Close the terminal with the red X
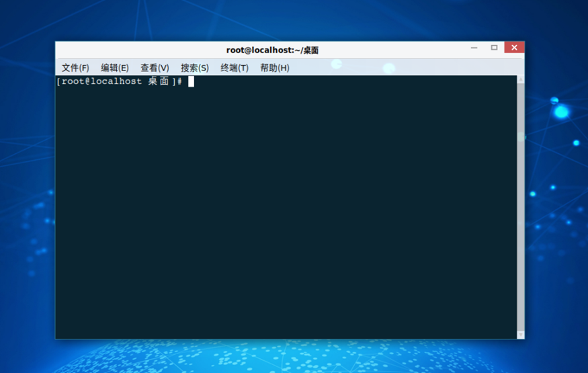The image size is (588, 373). pyautogui.click(x=514, y=48)
